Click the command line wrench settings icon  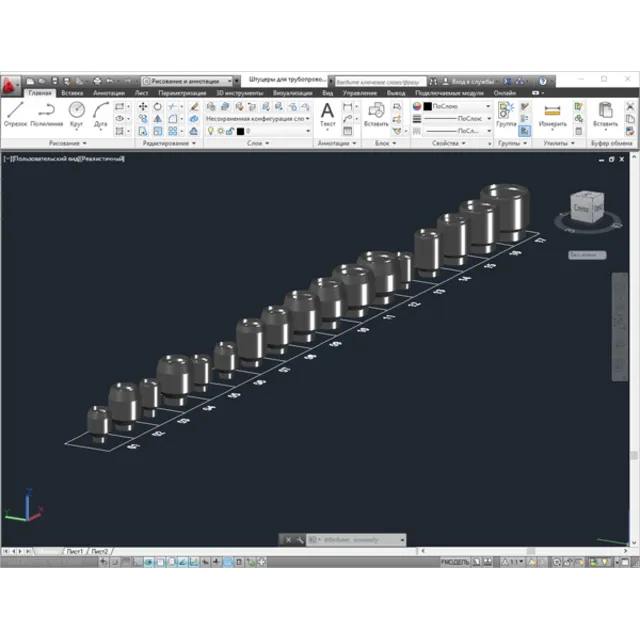[x=300, y=540]
